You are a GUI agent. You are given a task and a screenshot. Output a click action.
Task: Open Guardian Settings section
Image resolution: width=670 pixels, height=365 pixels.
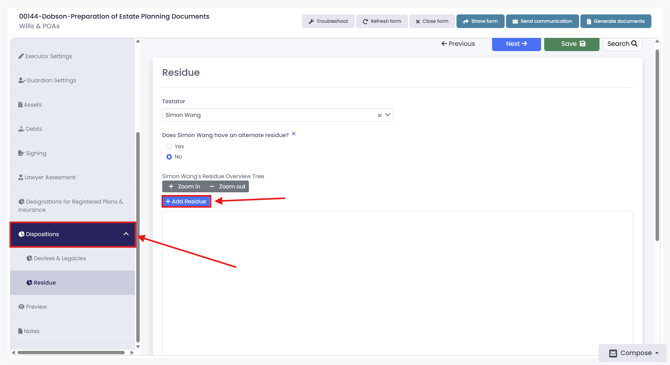[x=73, y=80]
